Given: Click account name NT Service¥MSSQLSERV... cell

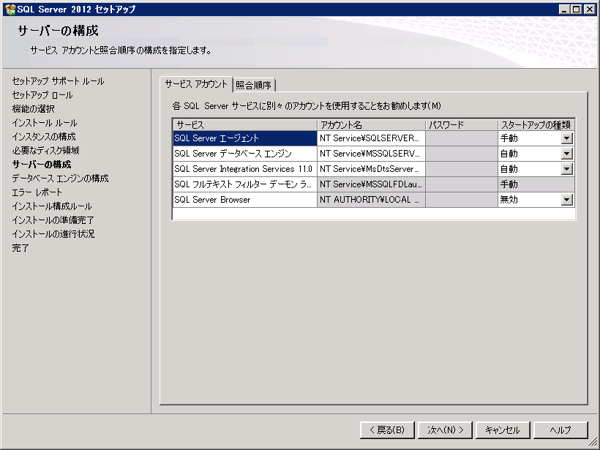Looking at the screenshot, I should (371, 153).
